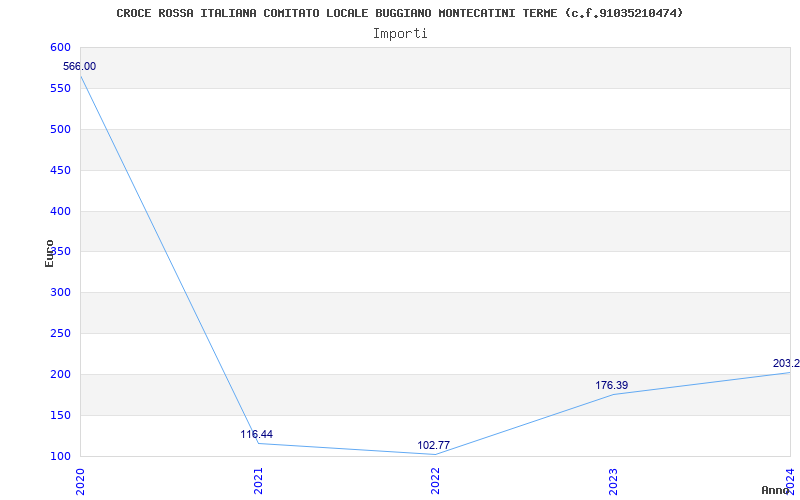
Task: Click the 2023 x-axis year label
Action: point(613,481)
